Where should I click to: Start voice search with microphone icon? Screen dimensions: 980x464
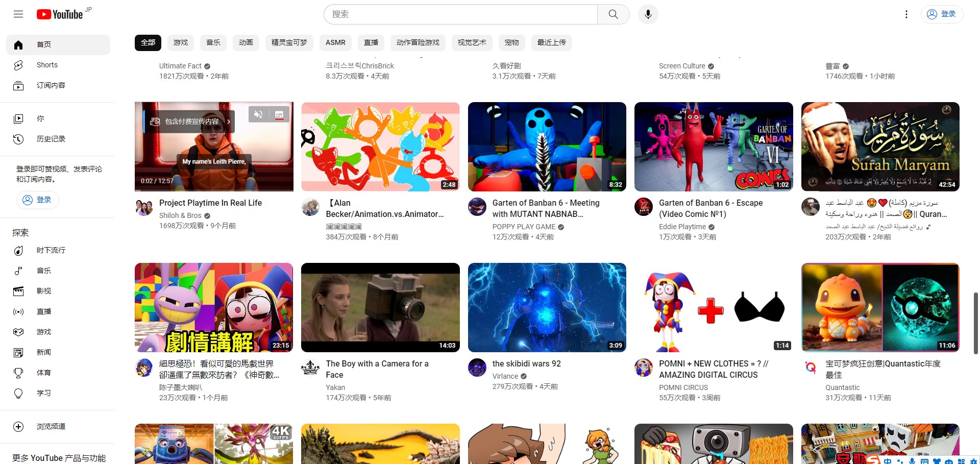coord(648,14)
